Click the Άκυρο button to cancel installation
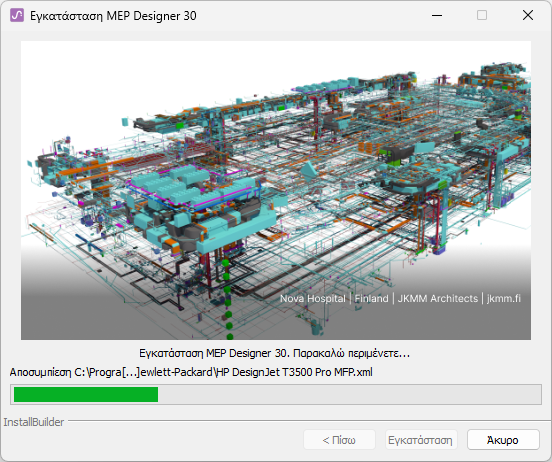The image size is (552, 462). pos(503,440)
